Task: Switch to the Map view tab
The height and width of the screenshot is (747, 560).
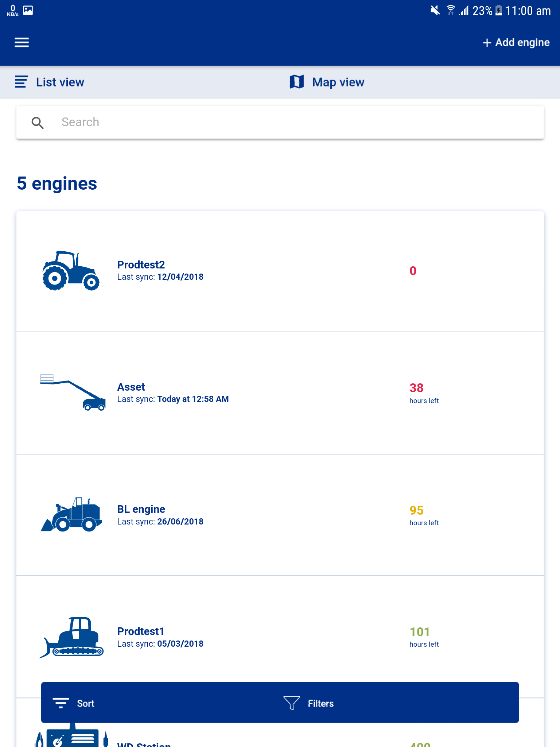Action: pos(327,82)
